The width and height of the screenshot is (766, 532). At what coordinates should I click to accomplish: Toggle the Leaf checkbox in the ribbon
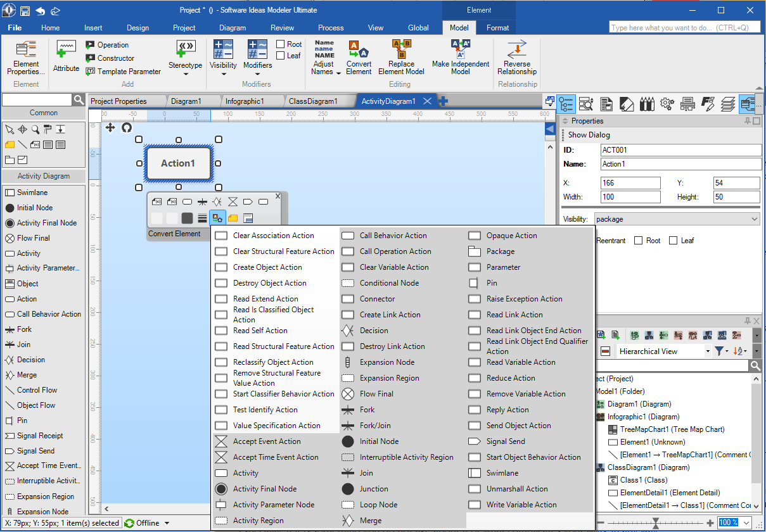tap(281, 56)
